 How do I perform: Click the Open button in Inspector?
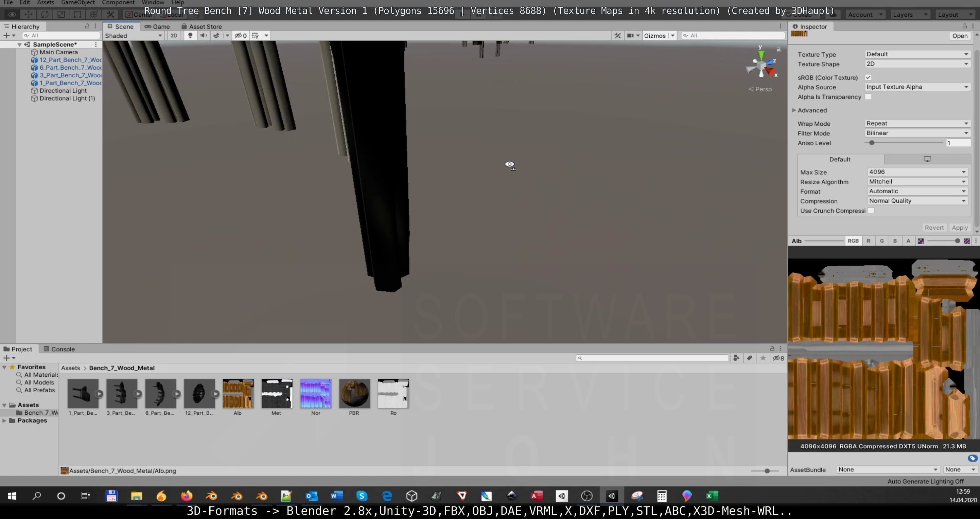point(960,36)
